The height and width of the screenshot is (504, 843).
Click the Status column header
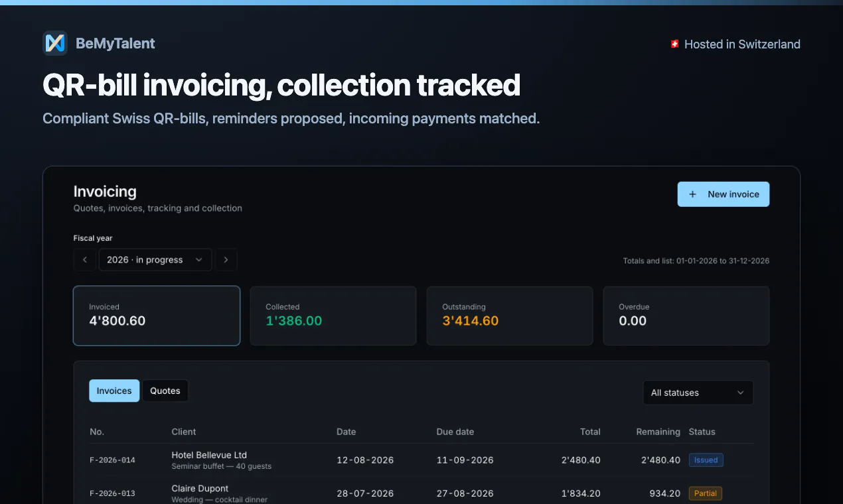(702, 432)
